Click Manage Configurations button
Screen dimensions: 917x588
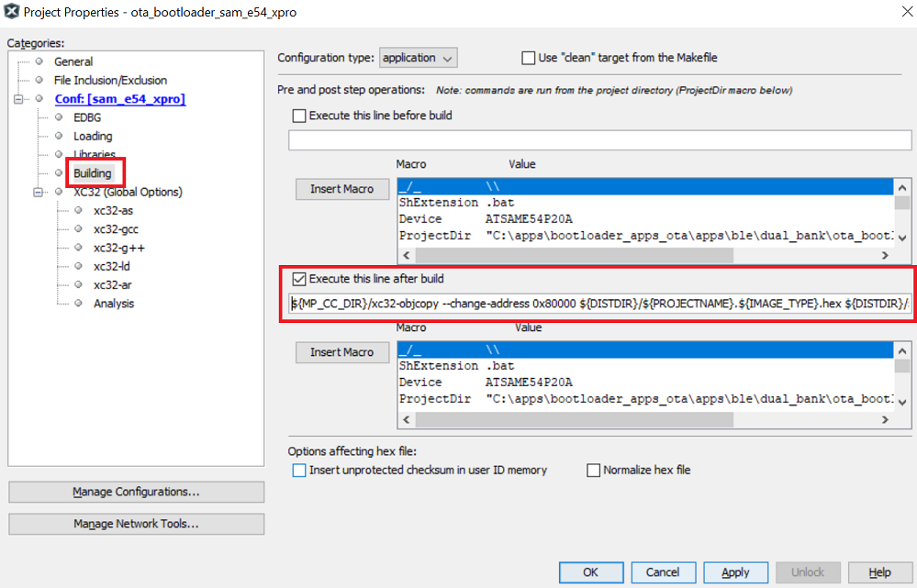coord(136,493)
